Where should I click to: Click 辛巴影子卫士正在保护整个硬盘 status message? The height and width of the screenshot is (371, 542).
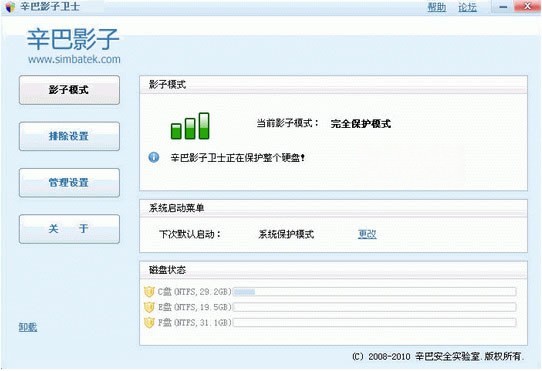(x=238, y=158)
